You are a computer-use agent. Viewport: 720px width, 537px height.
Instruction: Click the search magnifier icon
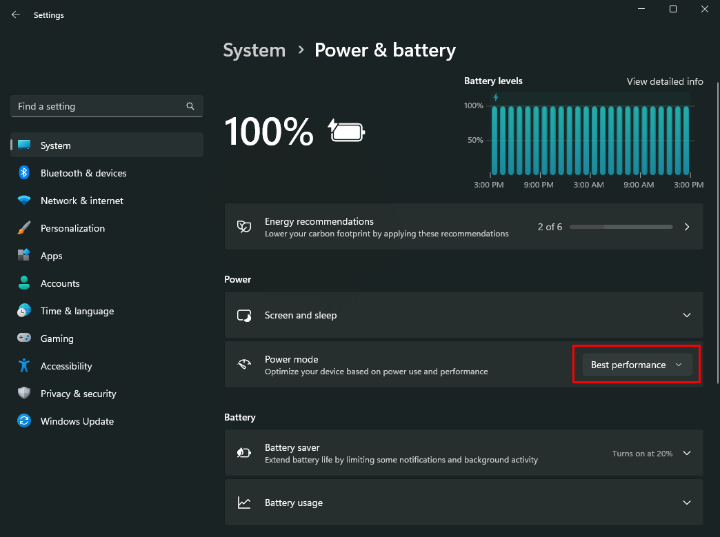click(190, 106)
